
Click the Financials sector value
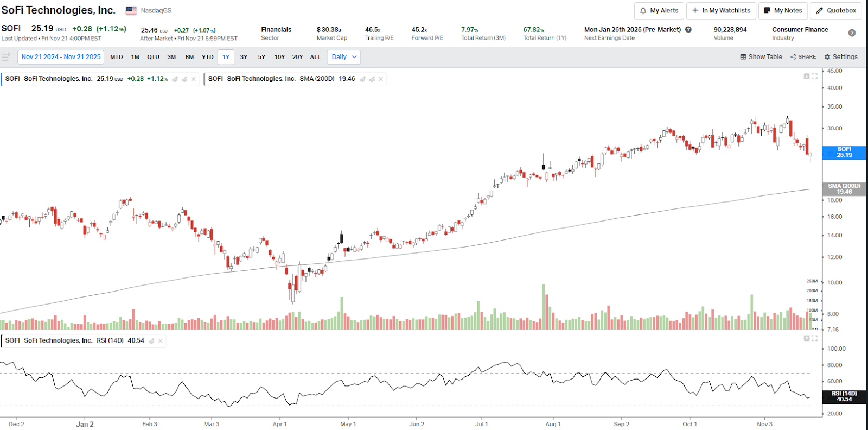[x=276, y=30]
